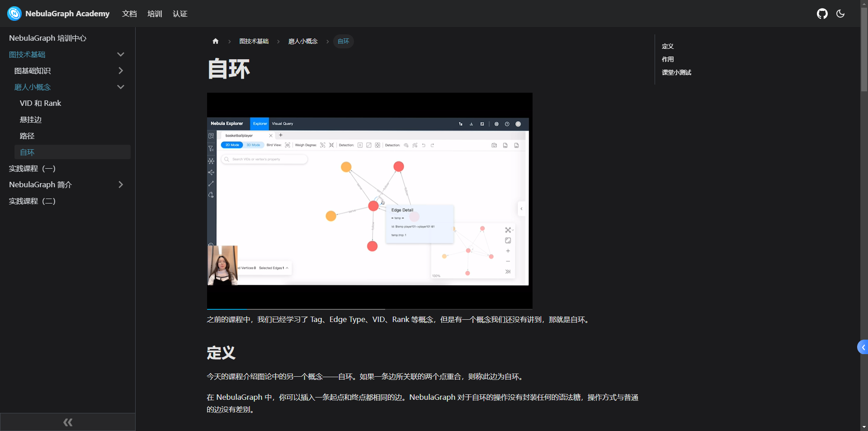Click the filter icon in video left sidebar
Screen dimensions: 868x431
[x=211, y=148]
